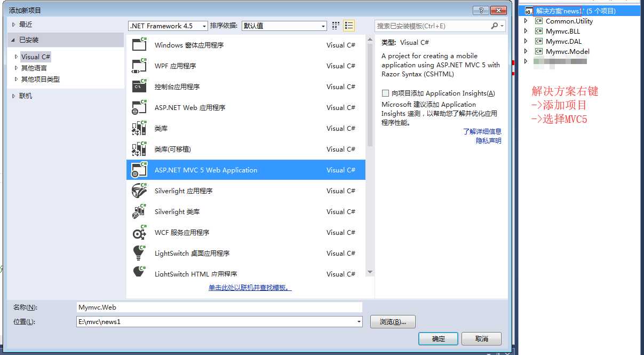Select the Silverlight 类库 template icon
Viewport: 644px width, 355px height.
pos(139,211)
